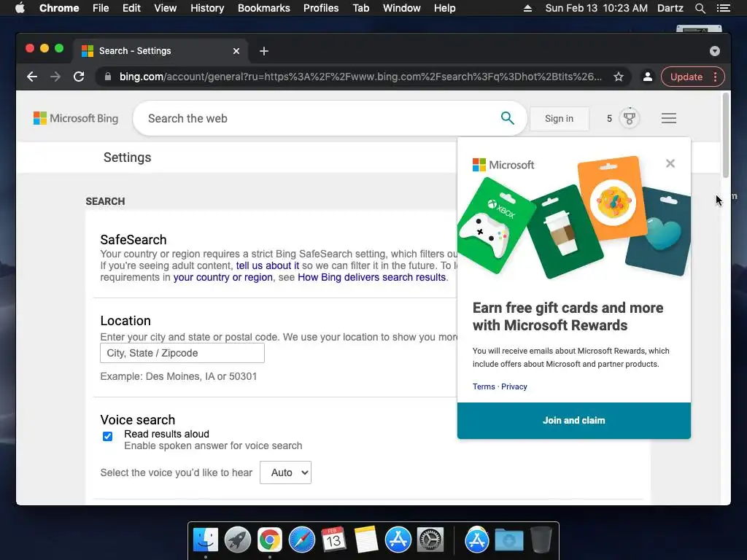The width and height of the screenshot is (747, 560).
Task: Open the History menu
Action: tap(207, 8)
